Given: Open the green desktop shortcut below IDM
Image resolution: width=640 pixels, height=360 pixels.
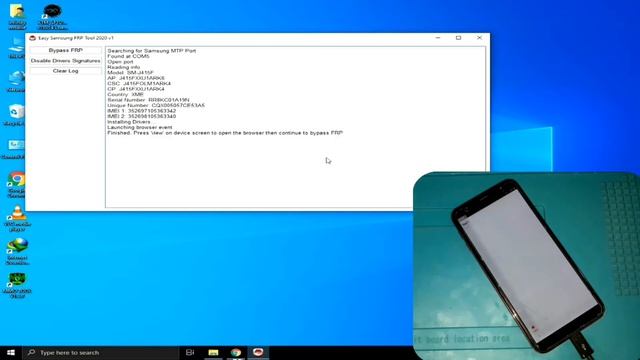Looking at the screenshot, I should click(x=17, y=285).
